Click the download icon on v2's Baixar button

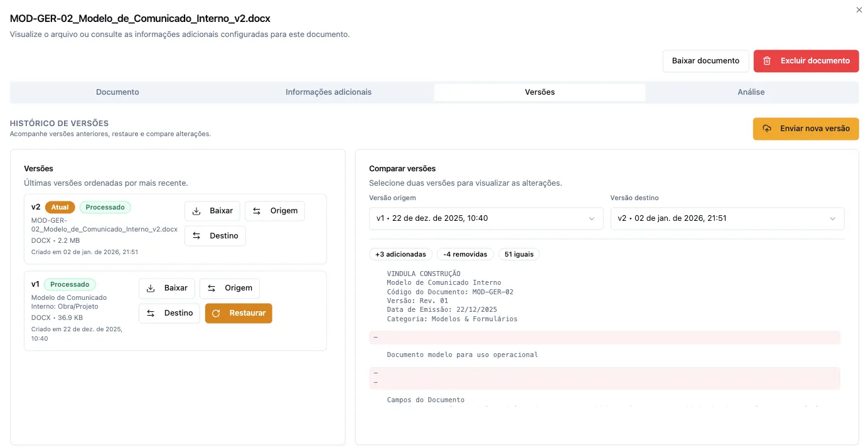point(195,211)
